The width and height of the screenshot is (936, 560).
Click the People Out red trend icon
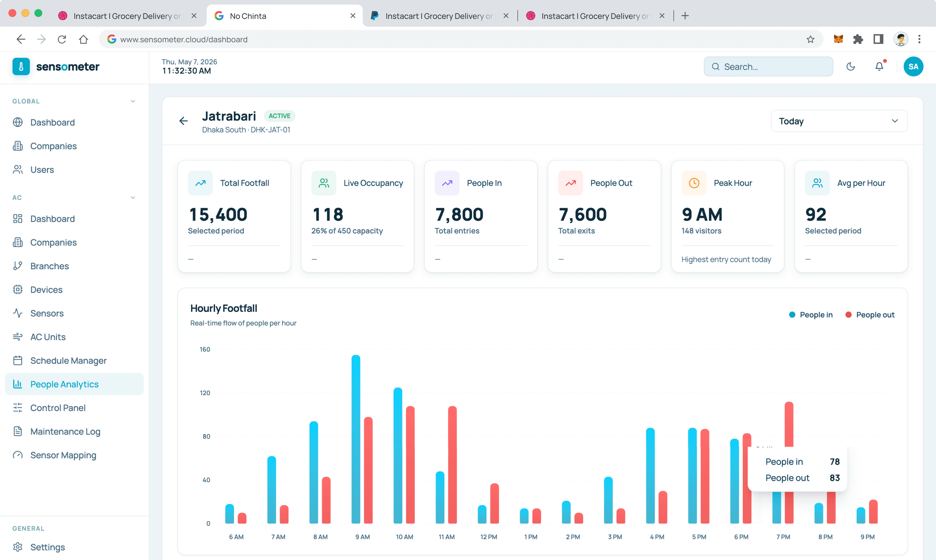pyautogui.click(x=571, y=183)
